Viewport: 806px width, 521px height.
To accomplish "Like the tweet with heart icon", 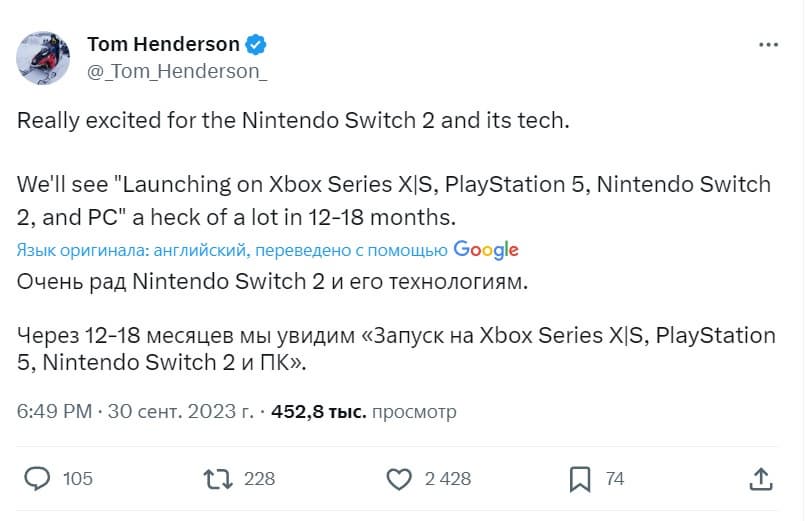I will click(x=399, y=479).
